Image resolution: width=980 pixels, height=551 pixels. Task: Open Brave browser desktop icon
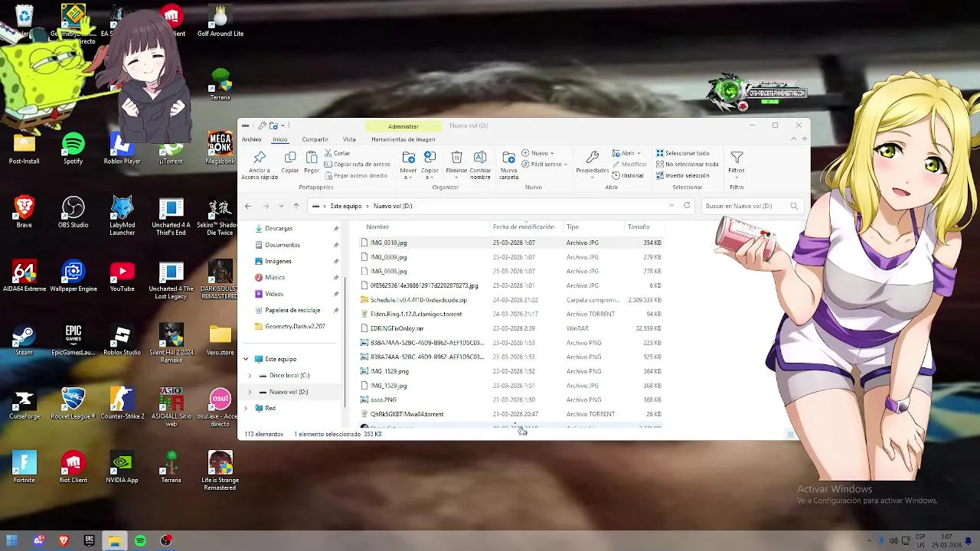click(x=24, y=212)
